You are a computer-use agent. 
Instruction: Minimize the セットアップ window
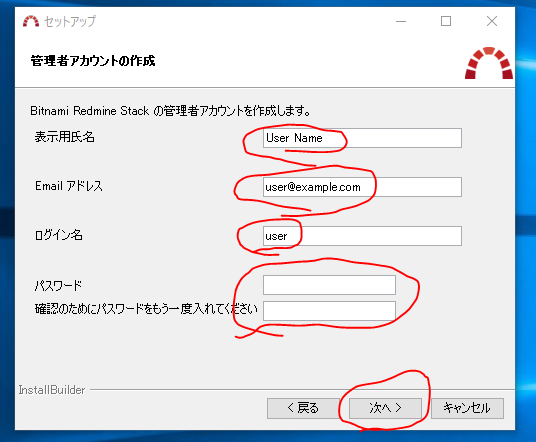(401, 21)
